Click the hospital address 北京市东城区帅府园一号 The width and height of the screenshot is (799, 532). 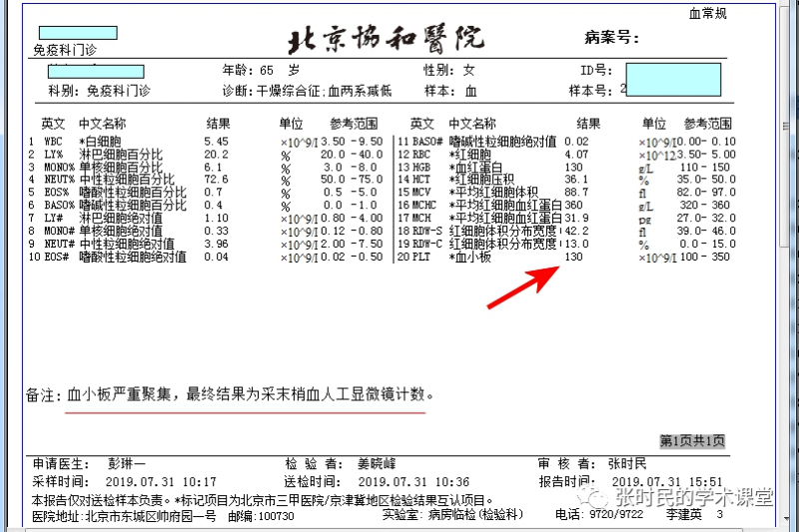(x=151, y=516)
